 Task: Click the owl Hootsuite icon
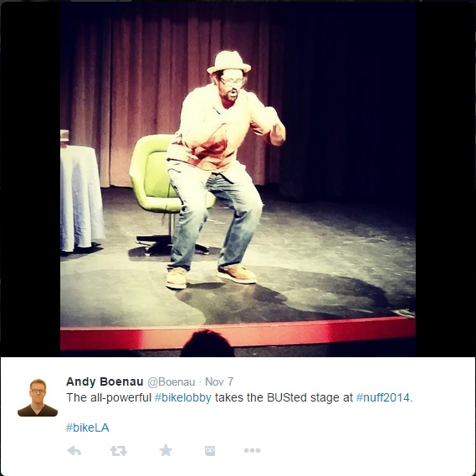[x=210, y=451]
